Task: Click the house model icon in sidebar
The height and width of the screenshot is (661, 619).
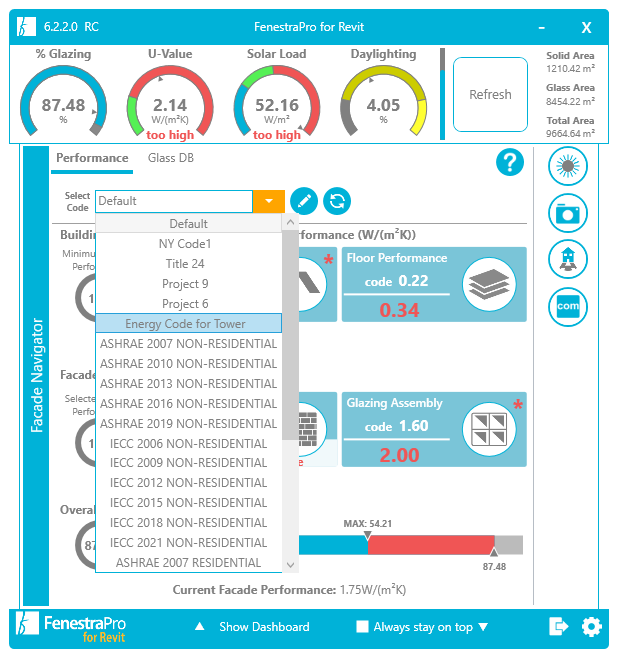Action: pos(568,259)
